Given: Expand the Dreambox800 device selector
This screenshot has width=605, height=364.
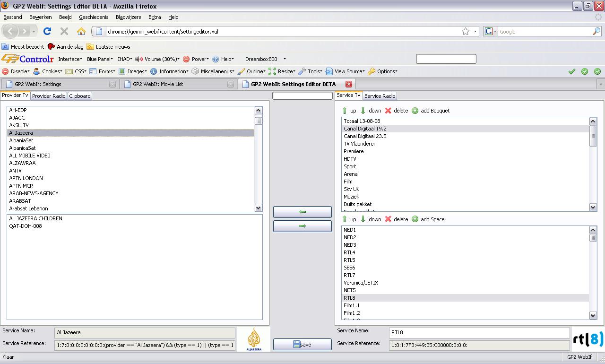Looking at the screenshot, I should pyautogui.click(x=285, y=59).
